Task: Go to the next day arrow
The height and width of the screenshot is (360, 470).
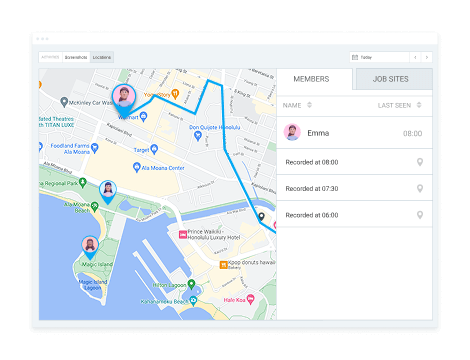Action: coord(427,57)
